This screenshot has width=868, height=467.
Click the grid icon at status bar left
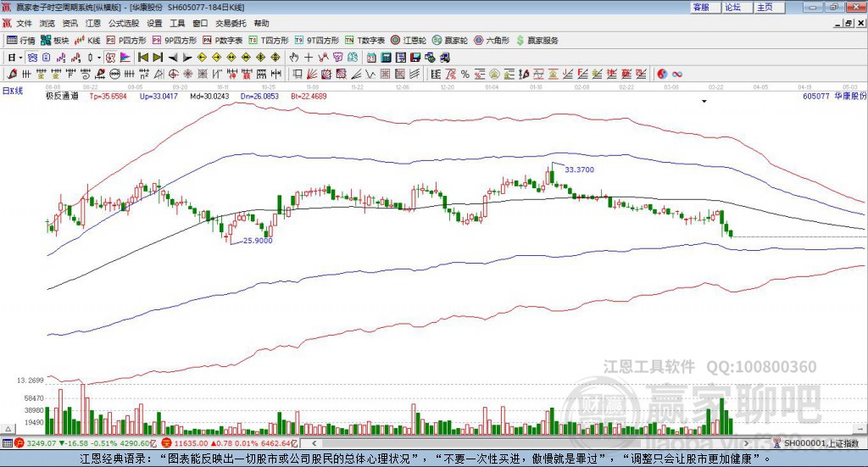(x=7, y=443)
